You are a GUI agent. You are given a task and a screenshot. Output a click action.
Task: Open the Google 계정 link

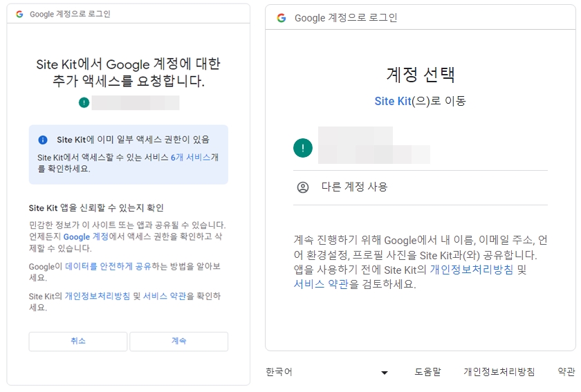click(x=86, y=236)
